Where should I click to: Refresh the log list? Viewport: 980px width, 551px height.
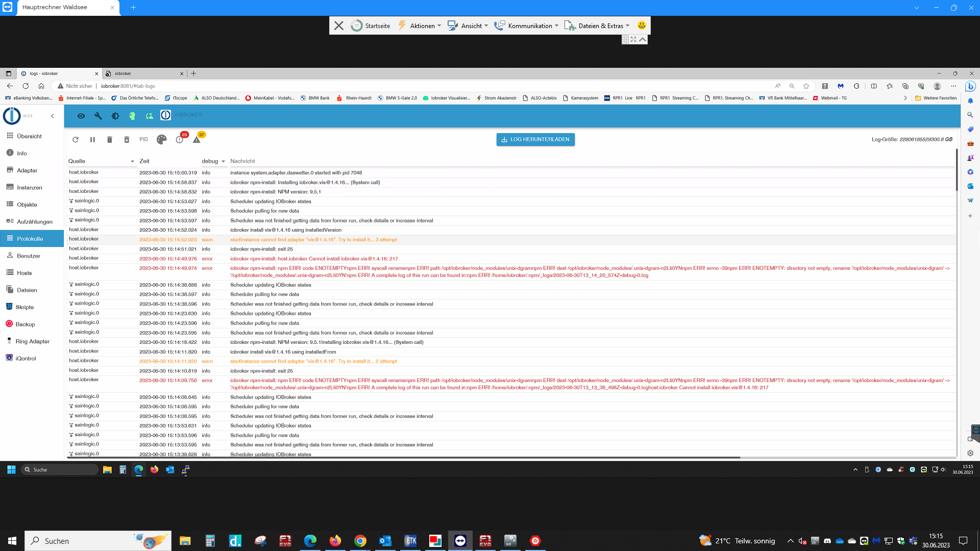(76, 140)
